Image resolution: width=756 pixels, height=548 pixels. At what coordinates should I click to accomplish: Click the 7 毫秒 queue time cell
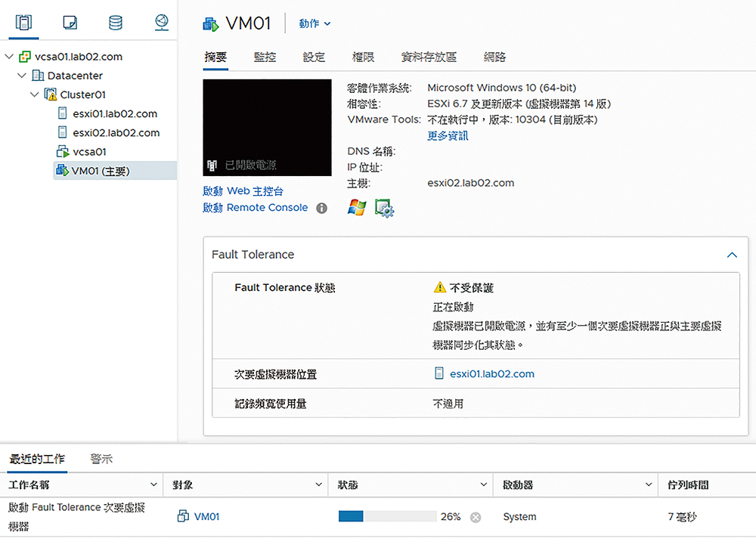pyautogui.click(x=682, y=517)
